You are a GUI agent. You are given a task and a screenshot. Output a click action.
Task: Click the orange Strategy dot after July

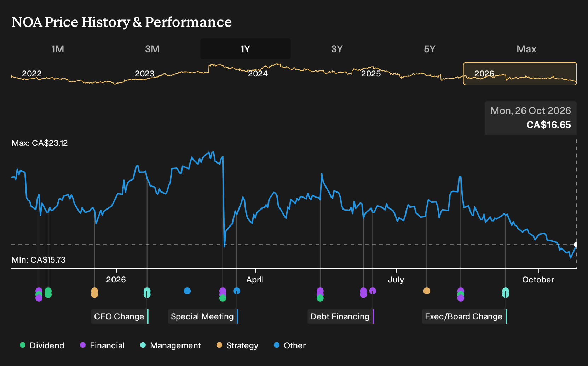427,291
